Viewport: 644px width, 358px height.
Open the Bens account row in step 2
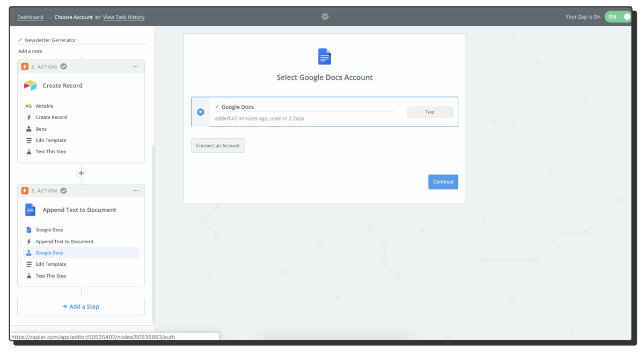(81, 129)
